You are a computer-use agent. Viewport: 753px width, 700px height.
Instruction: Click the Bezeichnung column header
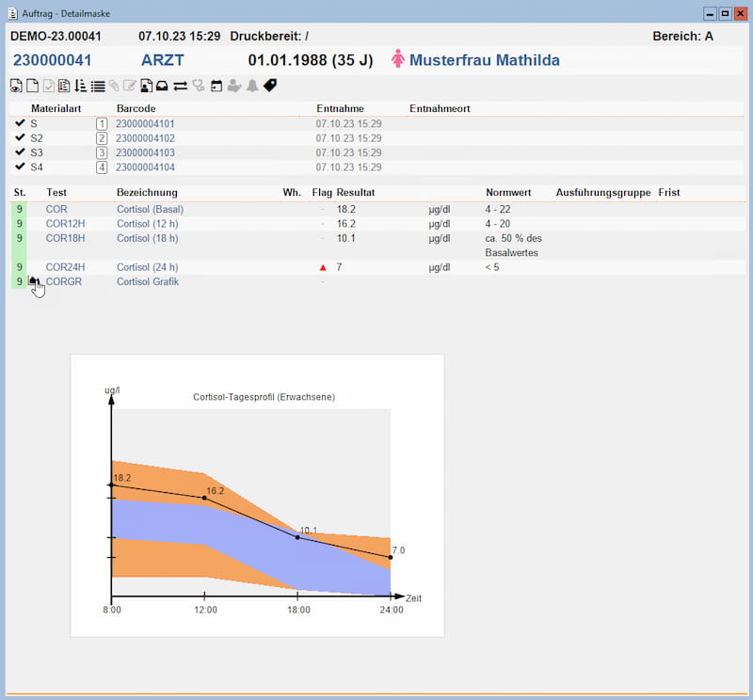click(x=147, y=193)
